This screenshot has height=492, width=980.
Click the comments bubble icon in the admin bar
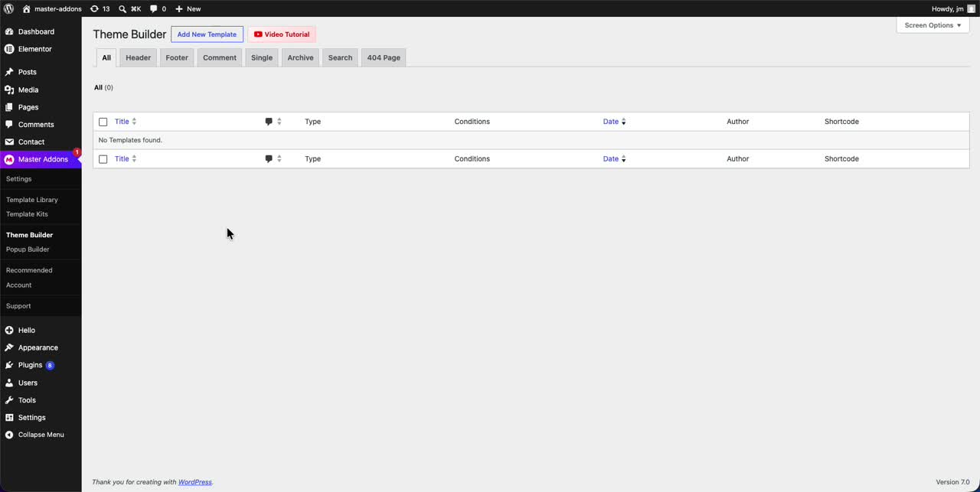point(154,8)
